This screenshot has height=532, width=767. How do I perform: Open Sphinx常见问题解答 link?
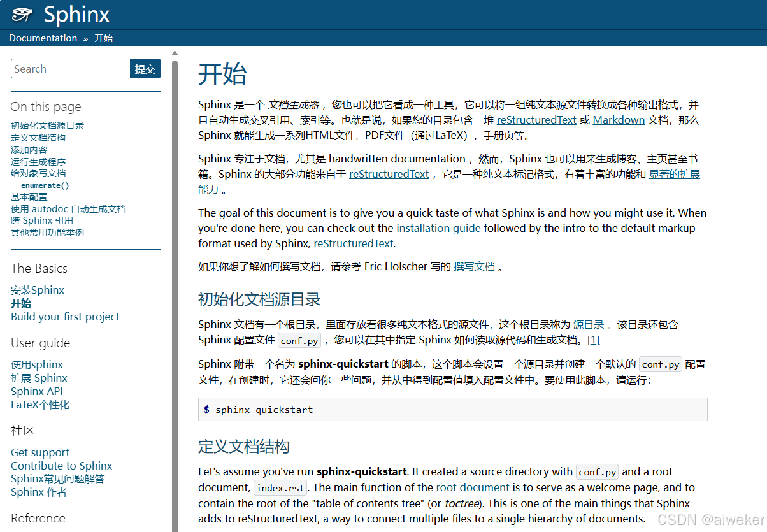(x=58, y=478)
